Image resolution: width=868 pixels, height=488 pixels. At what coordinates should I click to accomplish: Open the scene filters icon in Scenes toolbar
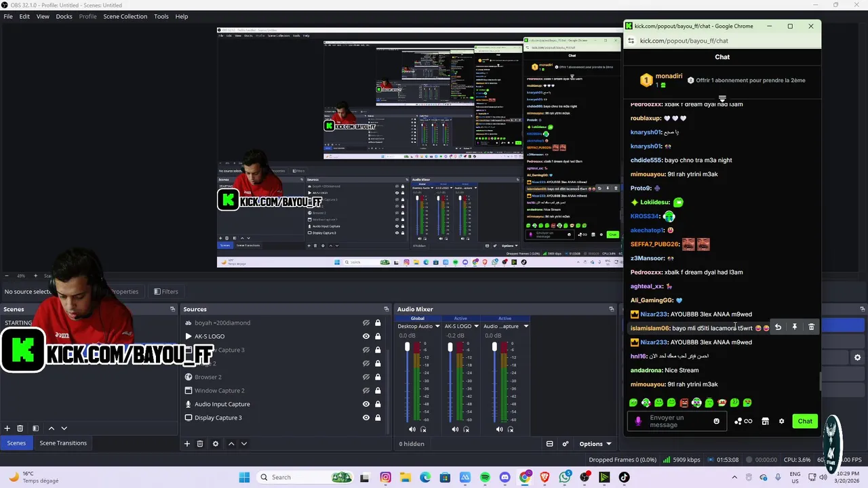pos(36,428)
